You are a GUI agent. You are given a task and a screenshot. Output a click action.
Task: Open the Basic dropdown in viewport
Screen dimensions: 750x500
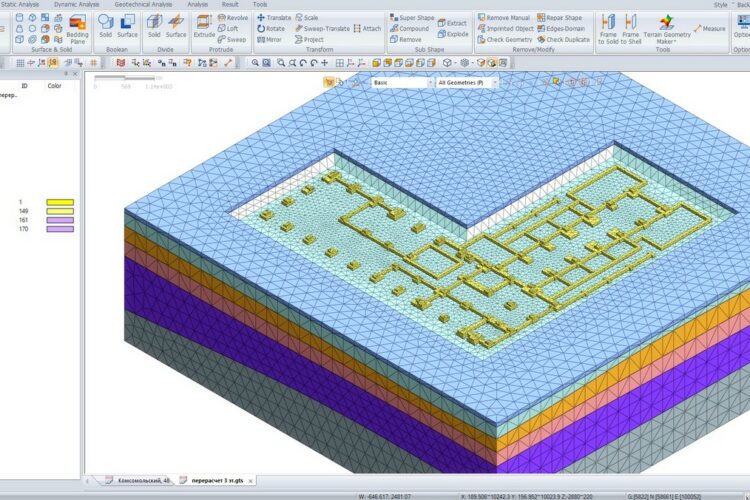pos(400,83)
